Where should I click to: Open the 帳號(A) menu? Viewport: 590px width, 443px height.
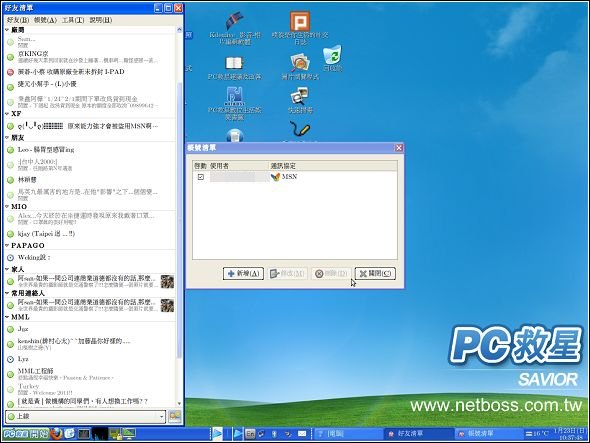click(45, 20)
